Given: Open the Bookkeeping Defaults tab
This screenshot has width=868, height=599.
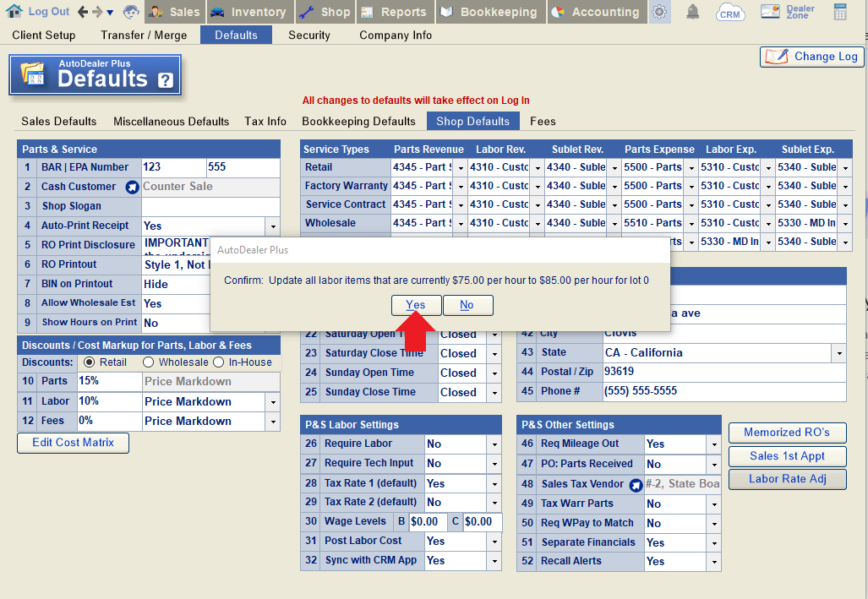Looking at the screenshot, I should [x=358, y=122].
